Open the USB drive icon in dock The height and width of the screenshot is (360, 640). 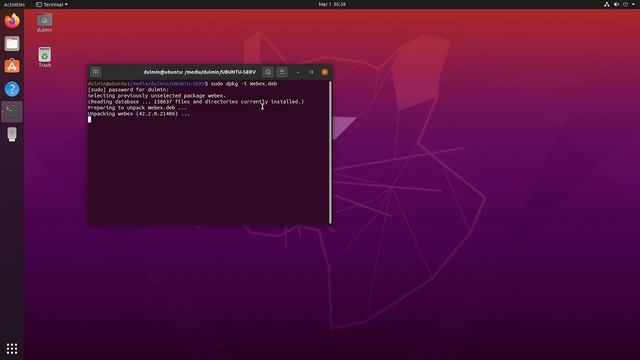tap(12, 134)
